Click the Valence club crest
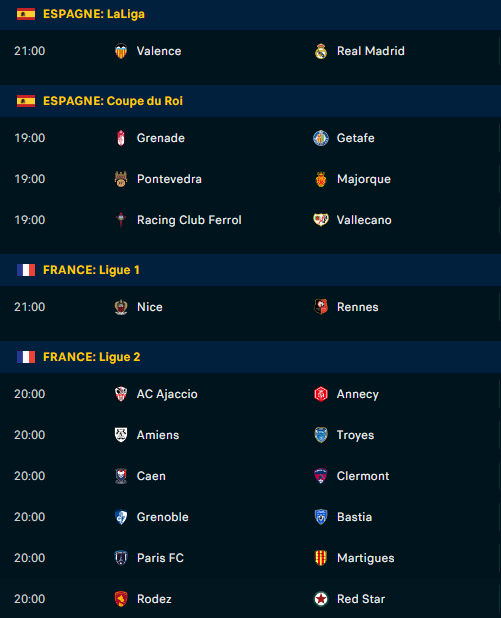The image size is (501, 618). [x=121, y=51]
